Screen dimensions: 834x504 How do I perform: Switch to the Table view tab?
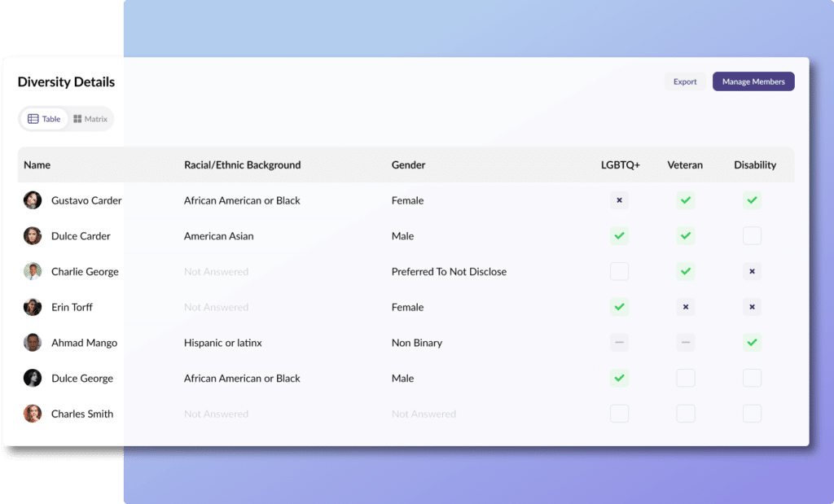coord(44,119)
